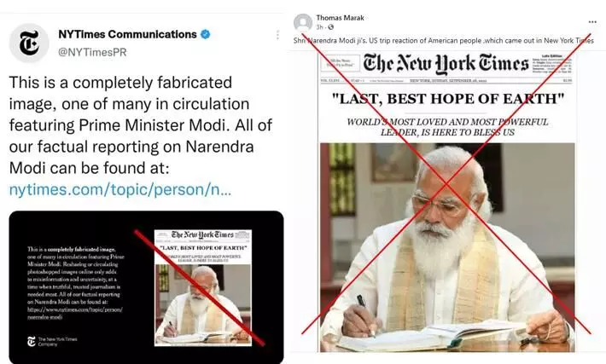Click the crossed-out newspaper thumbnail in tweet

point(203,287)
